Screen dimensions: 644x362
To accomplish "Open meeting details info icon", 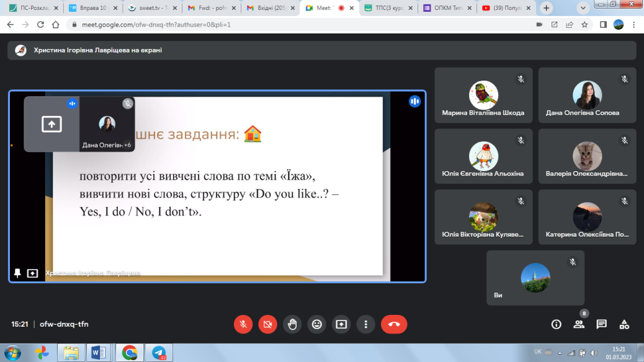I will point(556,324).
